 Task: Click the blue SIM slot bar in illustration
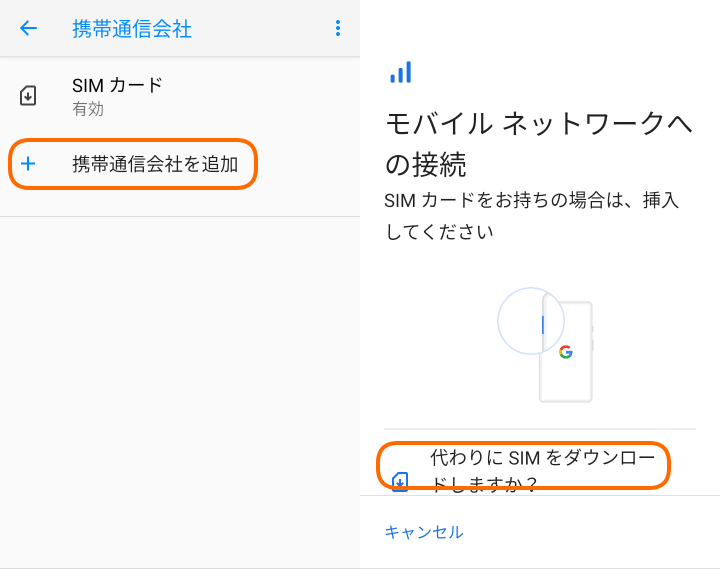click(x=542, y=324)
